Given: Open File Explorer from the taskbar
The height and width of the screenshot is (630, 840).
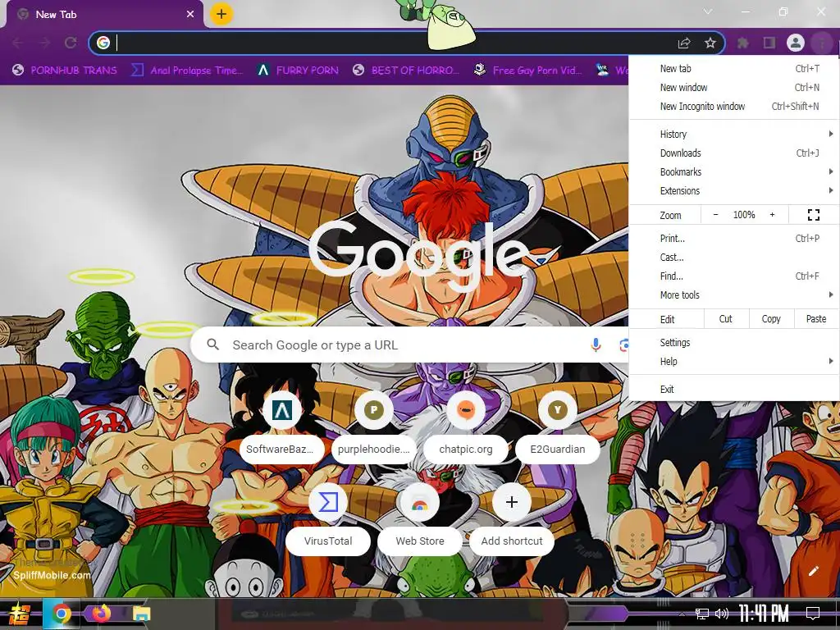Looking at the screenshot, I should [141, 614].
